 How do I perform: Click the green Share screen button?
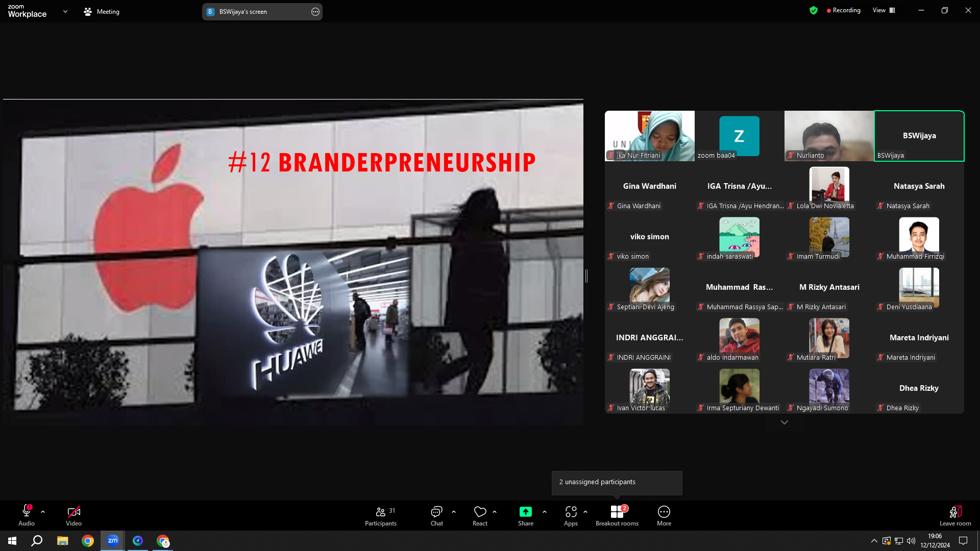[526, 515]
